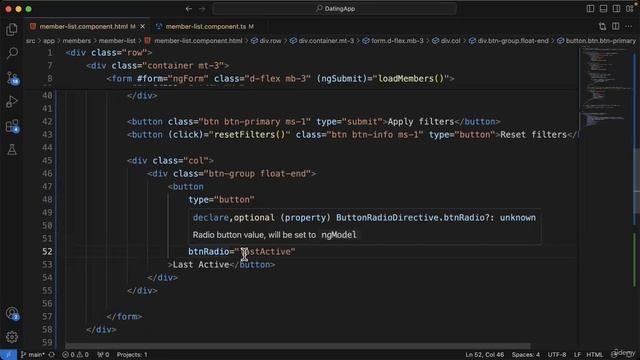This screenshot has width=640, height=360.
Task: Select the div.btn-group.float-end breadcrumb
Action: tap(509, 40)
